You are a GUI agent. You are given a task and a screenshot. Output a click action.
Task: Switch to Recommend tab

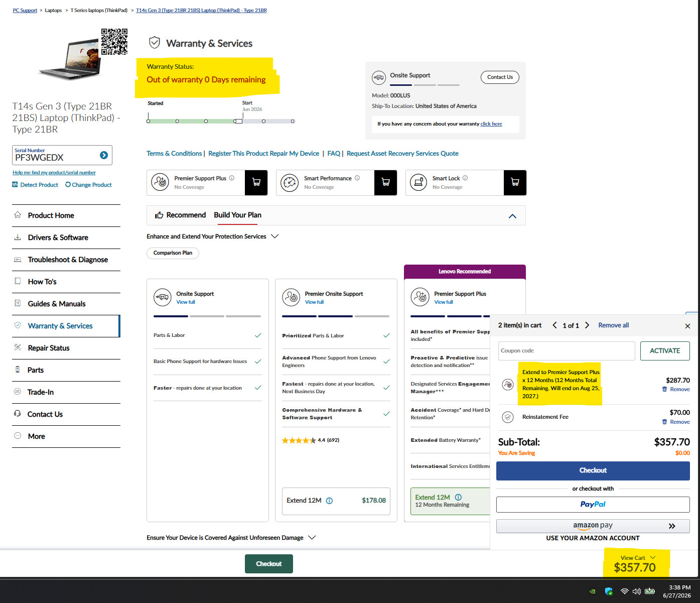tap(181, 215)
